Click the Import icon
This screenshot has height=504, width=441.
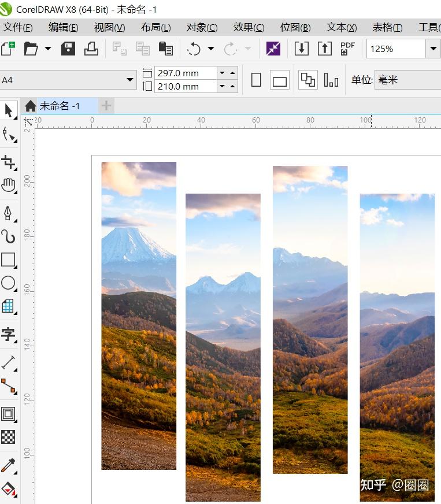point(302,49)
